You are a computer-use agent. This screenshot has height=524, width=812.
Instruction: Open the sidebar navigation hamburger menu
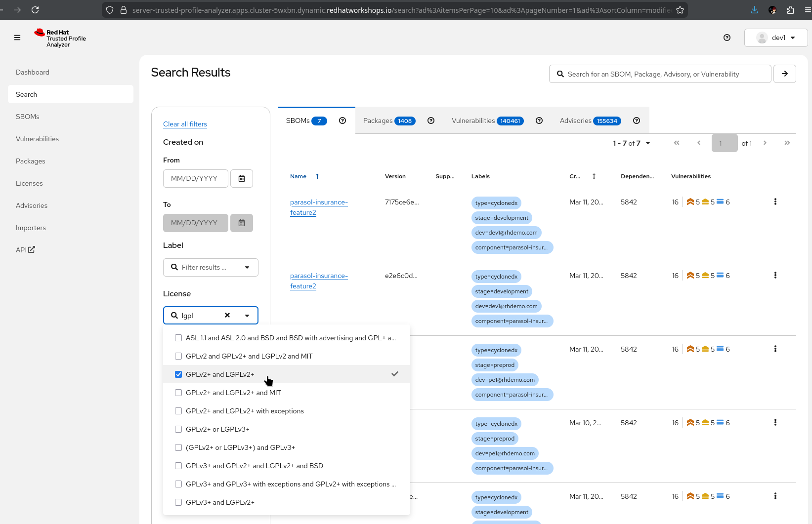[x=17, y=37]
